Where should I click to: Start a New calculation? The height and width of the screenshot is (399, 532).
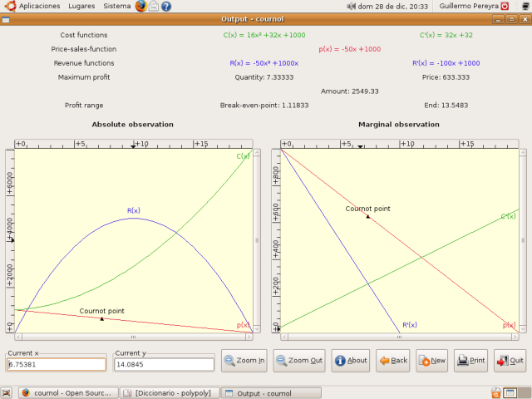(x=431, y=361)
